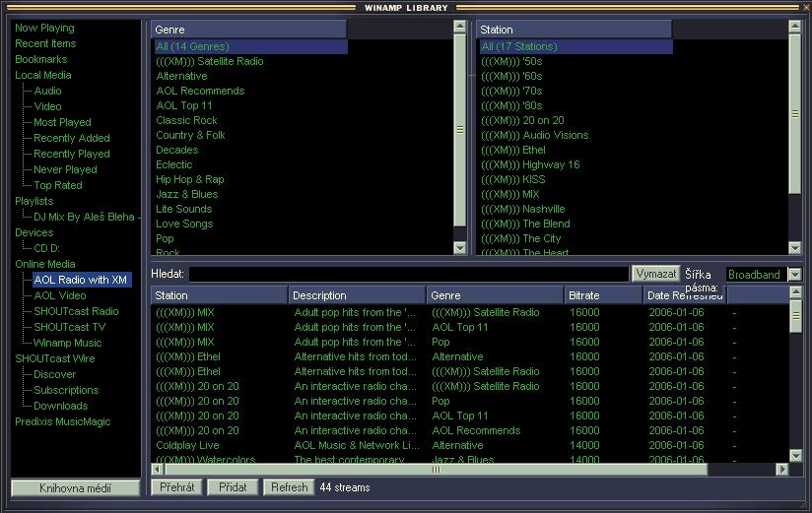Select (((XM))) Satellite Radio genre
The image size is (812, 513).
click(210, 61)
